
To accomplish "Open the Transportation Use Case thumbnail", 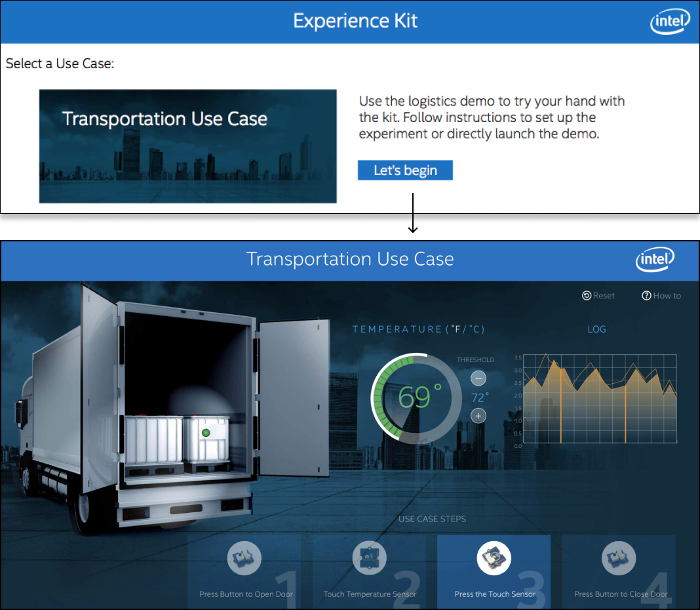I will tap(187, 146).
